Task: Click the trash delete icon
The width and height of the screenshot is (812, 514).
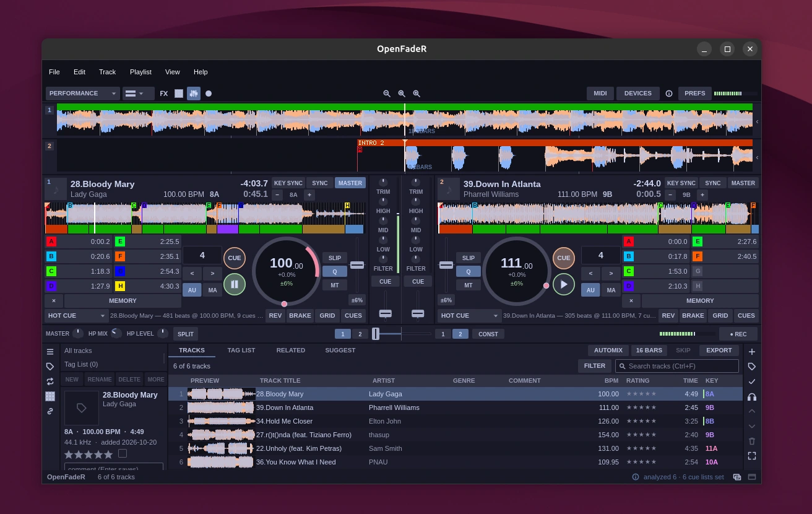Action: [x=752, y=441]
